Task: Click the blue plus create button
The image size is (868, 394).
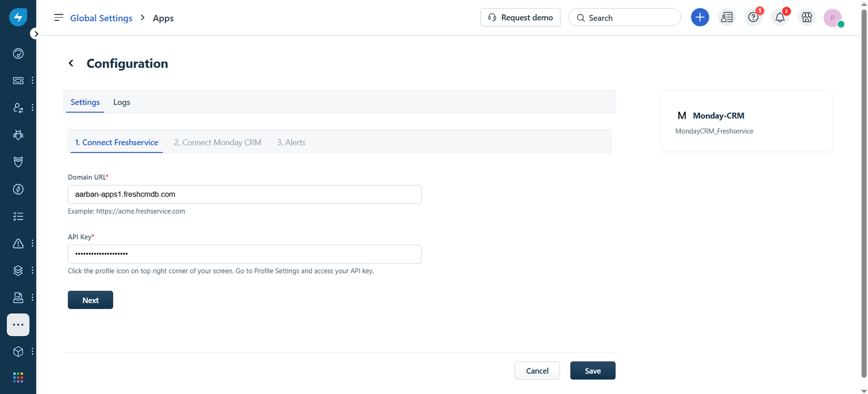Action: pos(700,18)
